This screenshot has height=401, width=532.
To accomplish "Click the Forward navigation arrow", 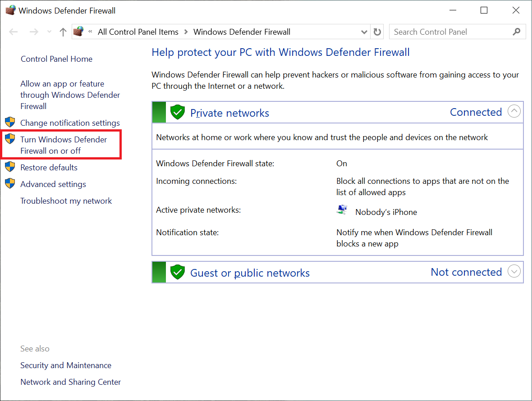I will click(x=34, y=32).
